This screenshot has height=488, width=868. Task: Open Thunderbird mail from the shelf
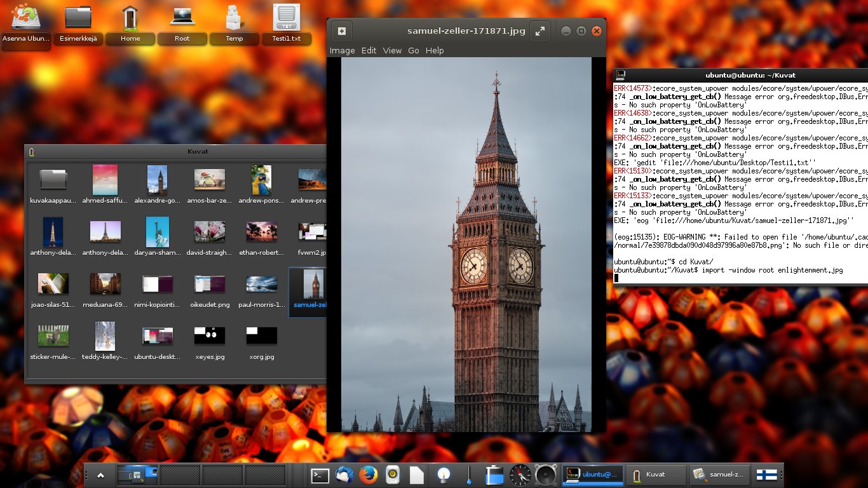pyautogui.click(x=344, y=475)
